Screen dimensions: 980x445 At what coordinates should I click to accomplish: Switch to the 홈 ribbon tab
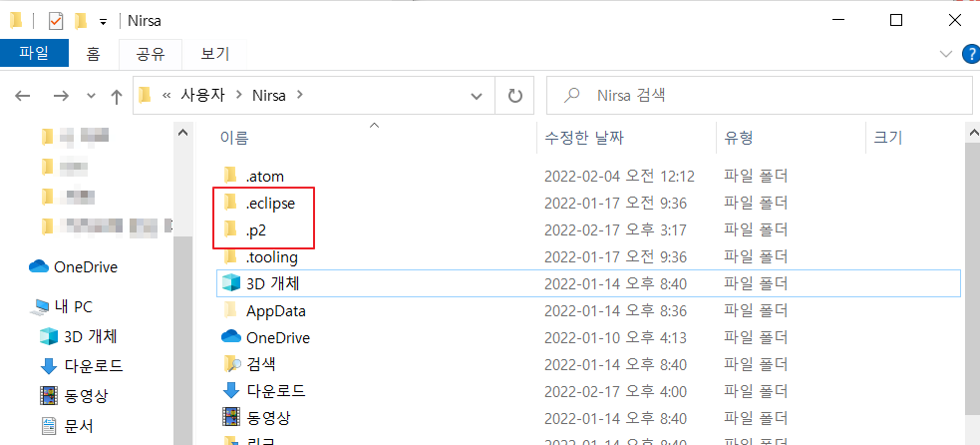pos(93,53)
